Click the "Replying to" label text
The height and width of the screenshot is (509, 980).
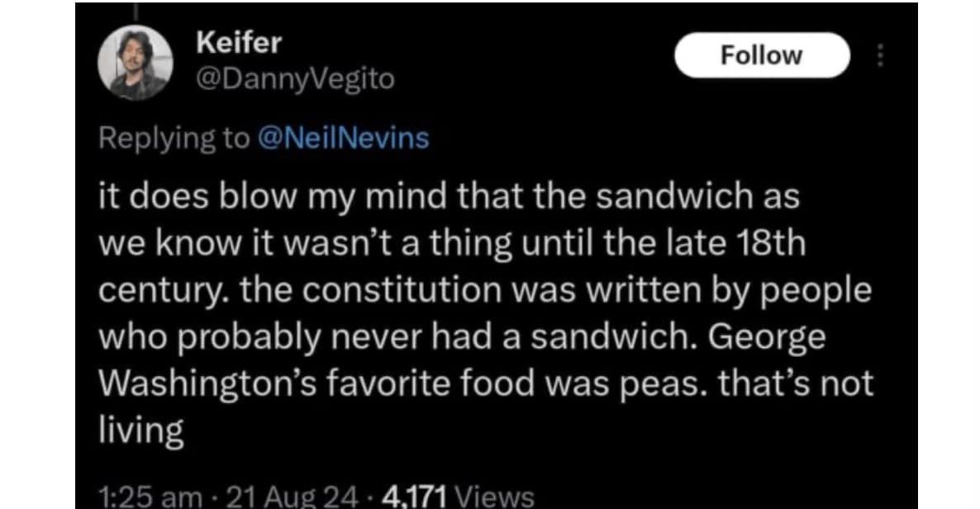coord(174,138)
